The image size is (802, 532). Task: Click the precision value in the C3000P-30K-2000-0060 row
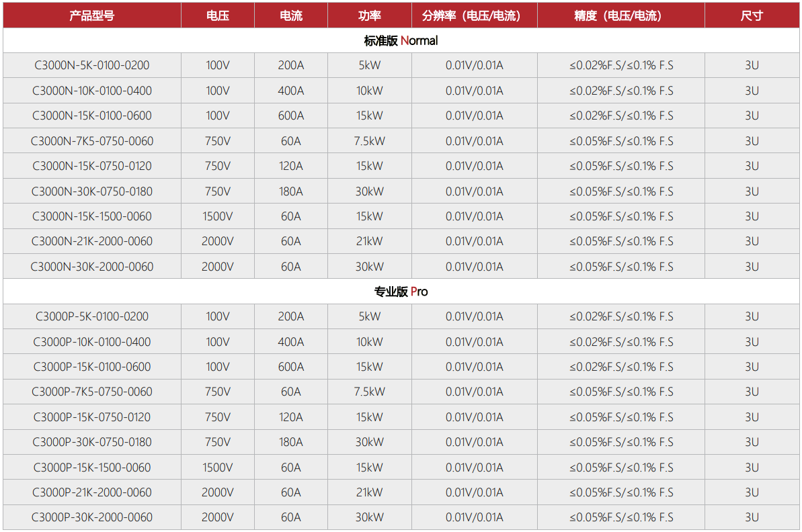click(621, 518)
